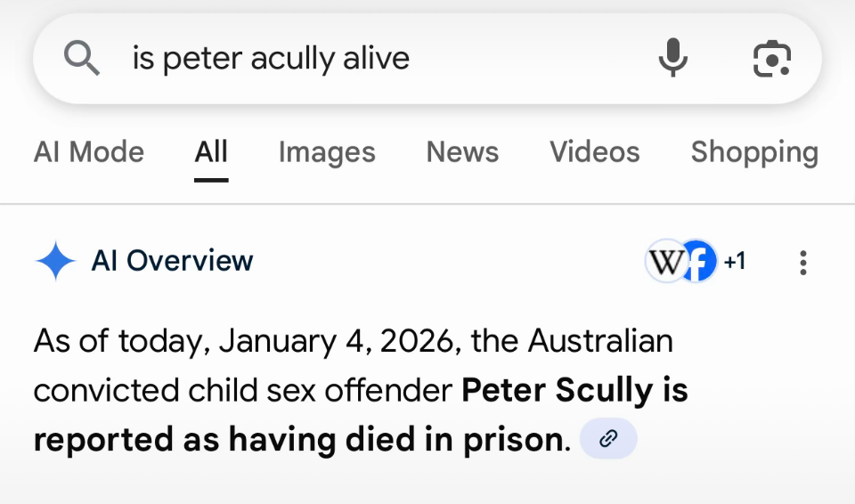Click the search box containing the query
The height and width of the screenshot is (504, 855).
356,59
